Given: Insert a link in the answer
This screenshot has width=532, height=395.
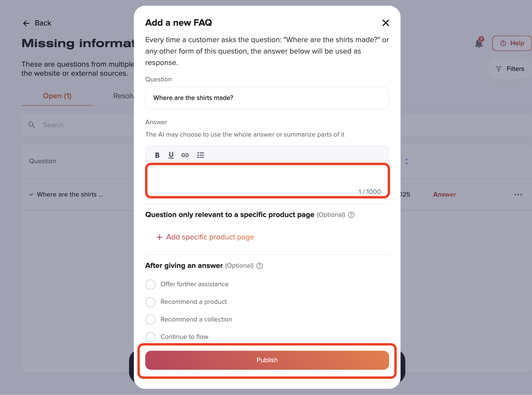Looking at the screenshot, I should point(185,155).
